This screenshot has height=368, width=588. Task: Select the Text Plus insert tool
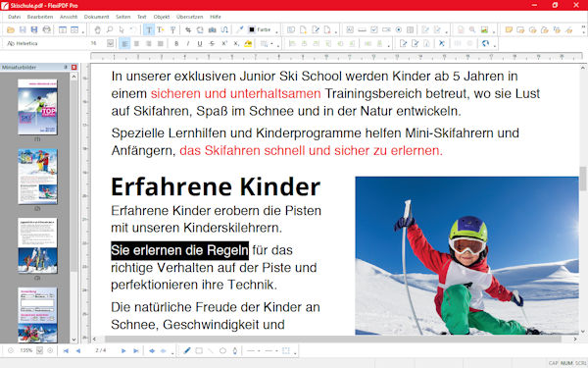point(161,29)
